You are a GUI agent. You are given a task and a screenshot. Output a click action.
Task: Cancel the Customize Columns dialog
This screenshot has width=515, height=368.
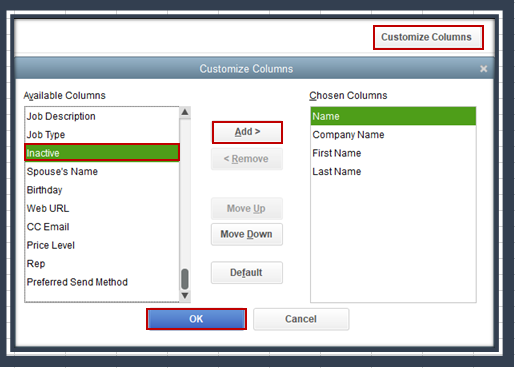click(x=301, y=319)
